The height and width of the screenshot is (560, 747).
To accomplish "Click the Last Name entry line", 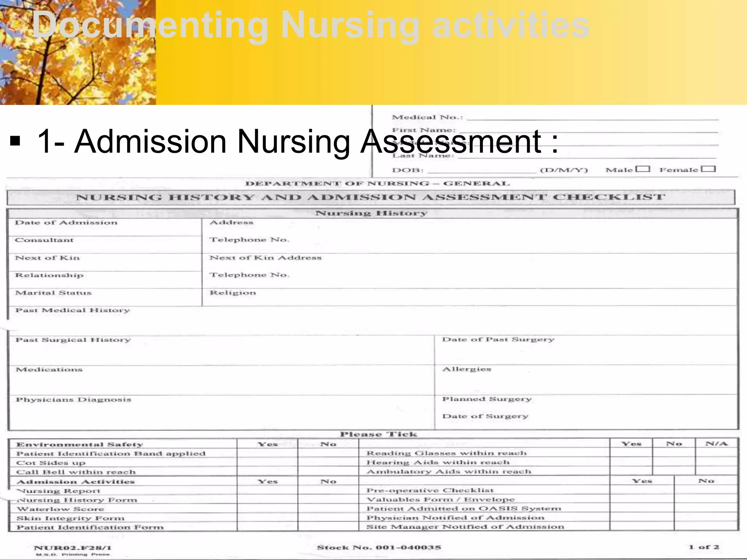I will tap(587, 157).
